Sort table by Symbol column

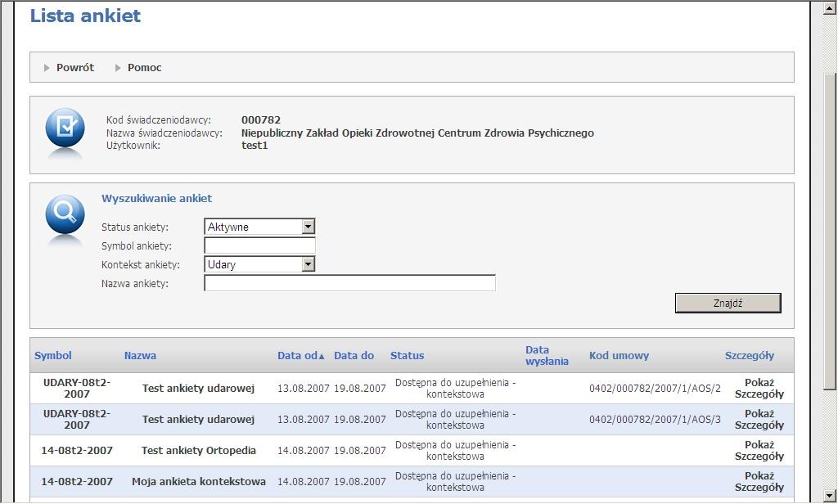click(x=53, y=355)
